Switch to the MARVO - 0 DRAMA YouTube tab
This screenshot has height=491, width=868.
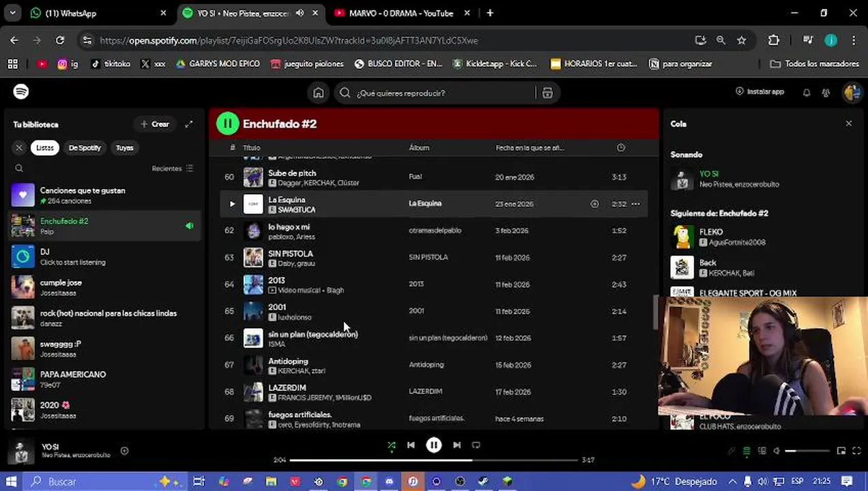tap(401, 13)
